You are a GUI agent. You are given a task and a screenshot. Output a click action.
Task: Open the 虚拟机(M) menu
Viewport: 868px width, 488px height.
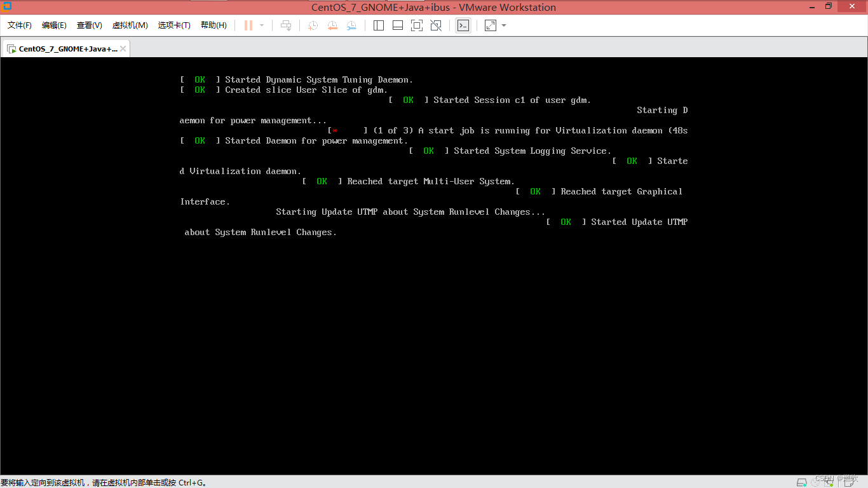[x=130, y=25]
